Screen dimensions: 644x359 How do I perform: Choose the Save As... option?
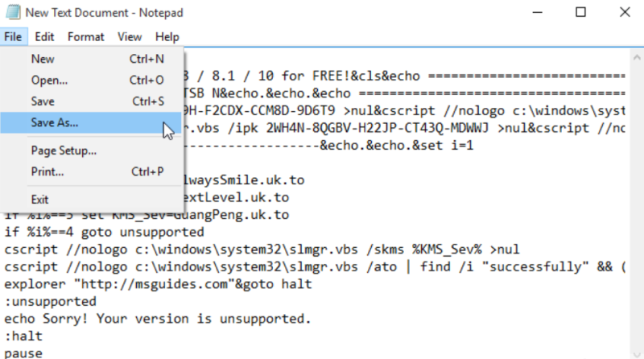(x=54, y=123)
